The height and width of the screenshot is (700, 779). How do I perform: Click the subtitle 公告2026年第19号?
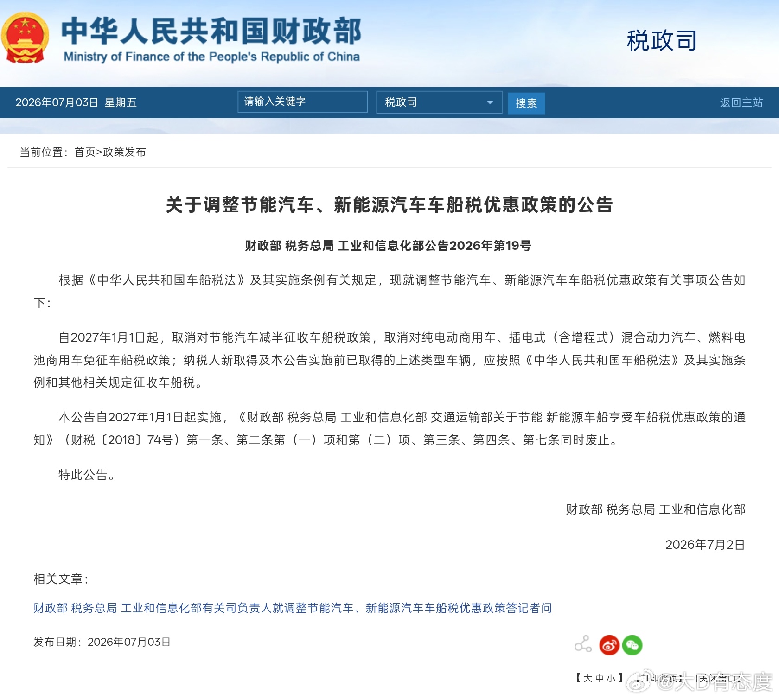click(388, 246)
